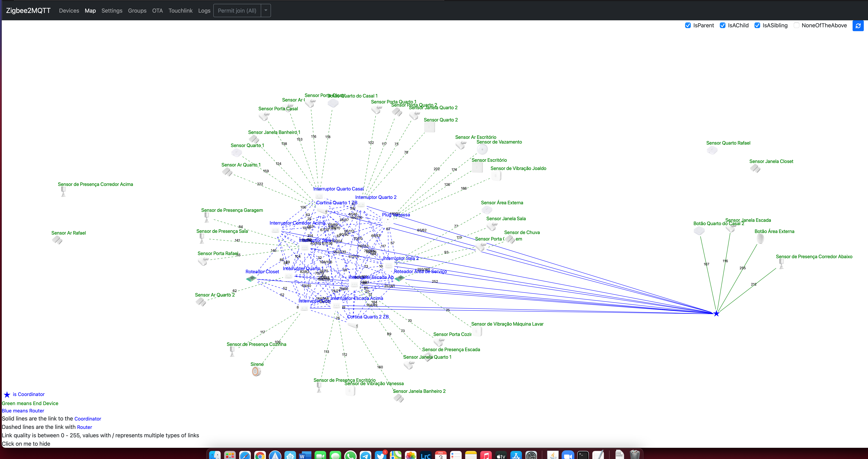This screenshot has width=868, height=459.
Task: Click the Sensor Janela Closet device icon
Action: tap(756, 168)
